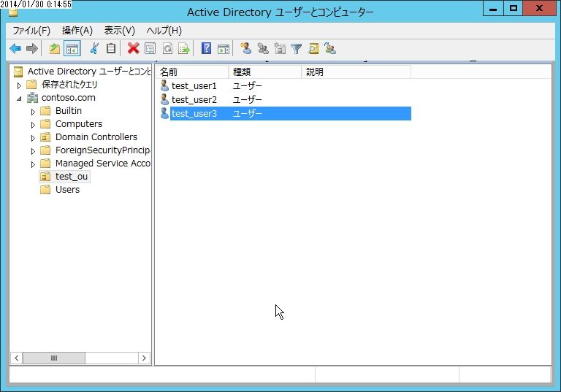This screenshot has height=392, width=561.
Task: Click the red X Delete icon
Action: point(133,48)
